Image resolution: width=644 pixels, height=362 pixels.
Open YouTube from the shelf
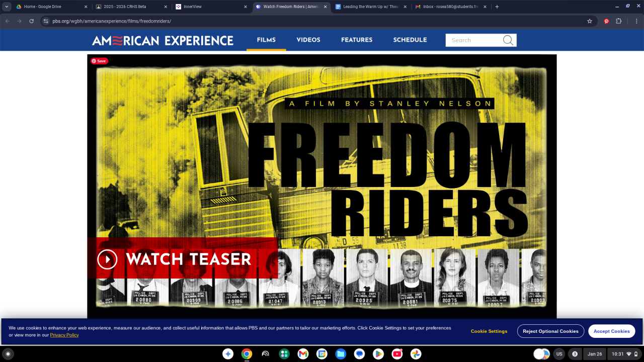397,354
